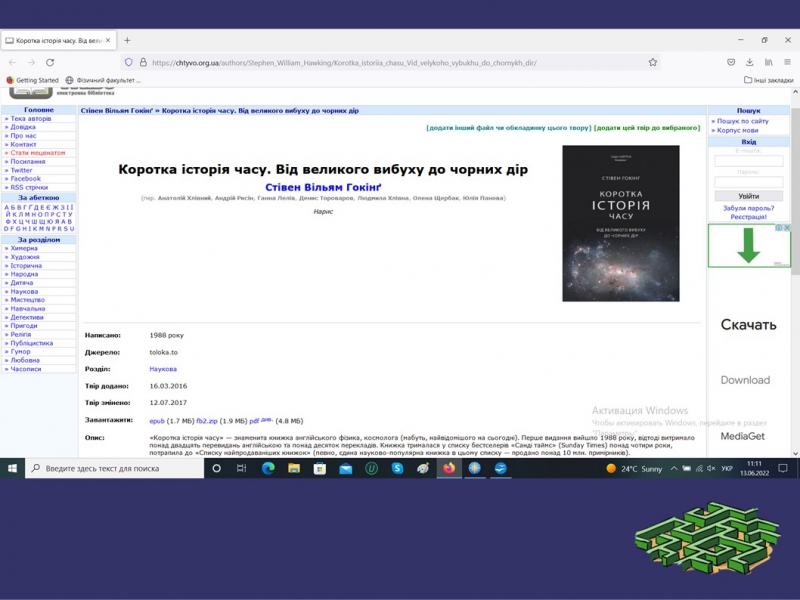Image resolution: width=800 pixels, height=600 pixels.
Task: Open Контакт sidebar link
Action: (23, 144)
